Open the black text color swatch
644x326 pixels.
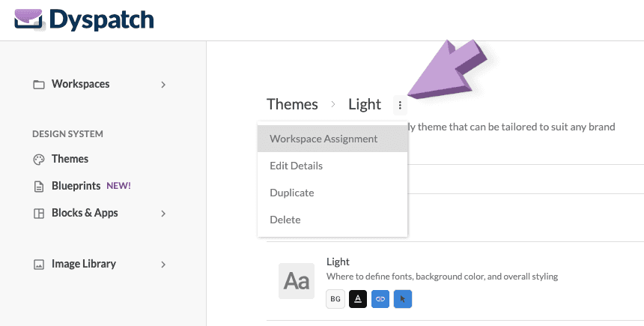click(x=358, y=299)
